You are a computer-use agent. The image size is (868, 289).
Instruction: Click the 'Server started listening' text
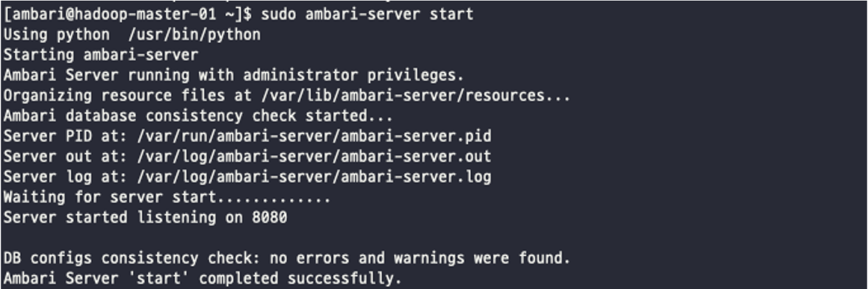pyautogui.click(x=110, y=217)
